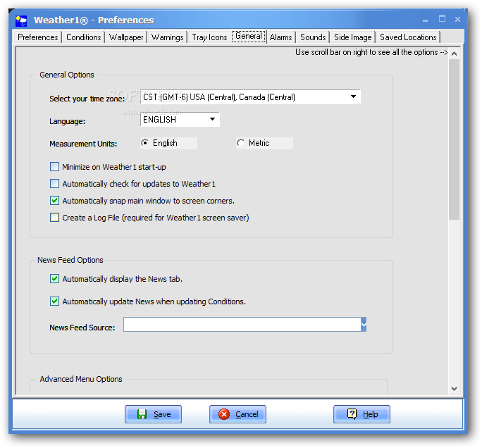The height and width of the screenshot is (448, 482).
Task: Click the 'News Feed Source:' label
Action: (x=82, y=328)
